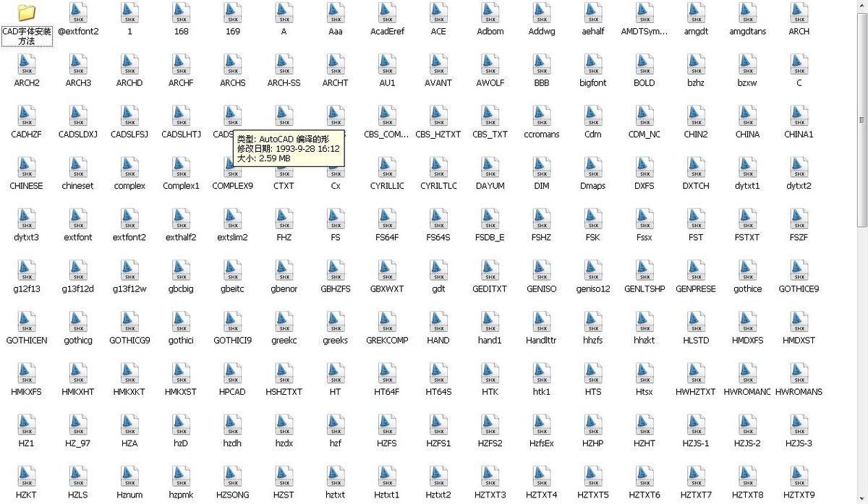Pick the Handlttr file icon
The height and width of the screenshot is (504, 868).
tap(542, 322)
